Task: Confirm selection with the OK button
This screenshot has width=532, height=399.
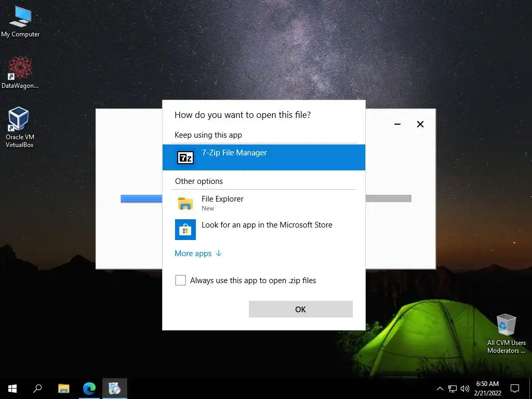Action: click(301, 309)
